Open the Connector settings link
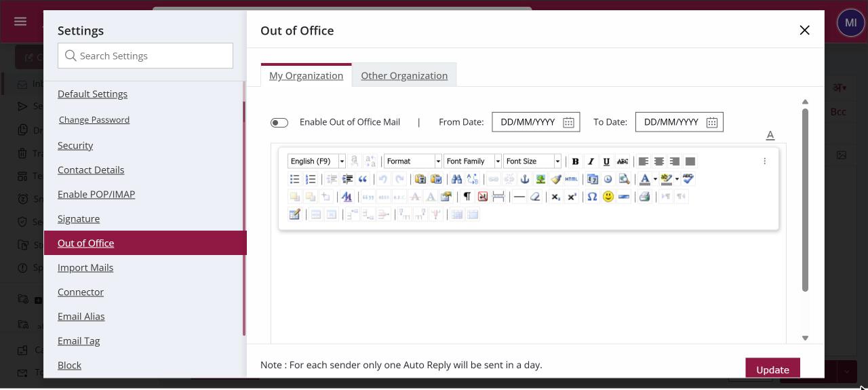Viewport: 868px width, 390px height. click(x=81, y=292)
